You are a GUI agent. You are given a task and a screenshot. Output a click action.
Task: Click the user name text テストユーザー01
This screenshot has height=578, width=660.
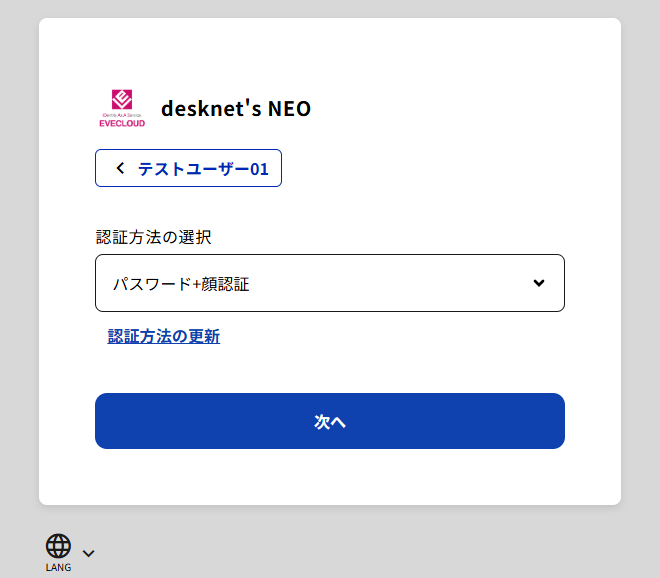coord(203,168)
